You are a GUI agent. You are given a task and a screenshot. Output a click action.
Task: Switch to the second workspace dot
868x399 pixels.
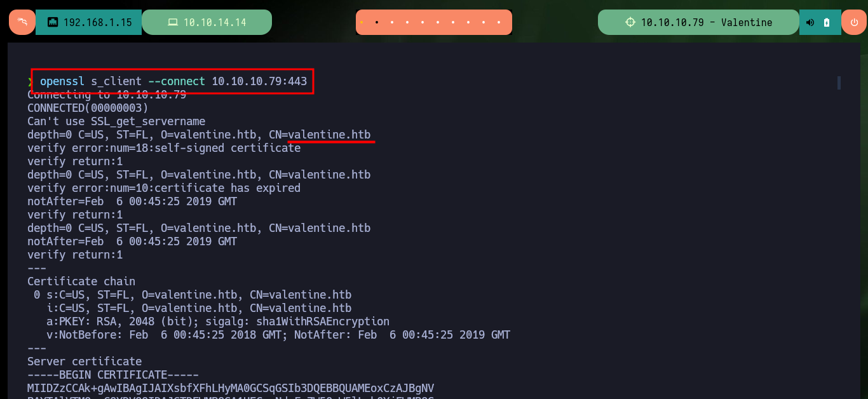377,22
